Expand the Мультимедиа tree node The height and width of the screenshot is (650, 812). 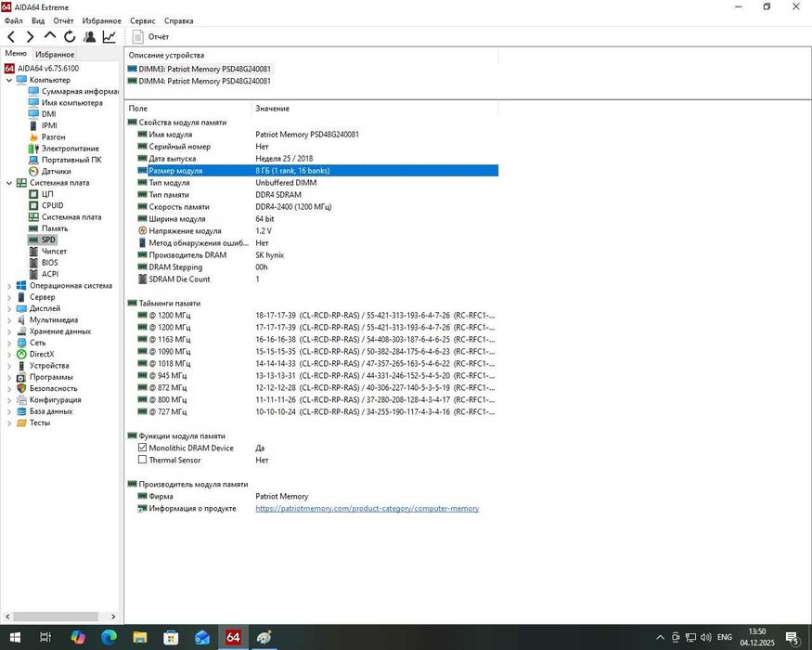point(8,320)
